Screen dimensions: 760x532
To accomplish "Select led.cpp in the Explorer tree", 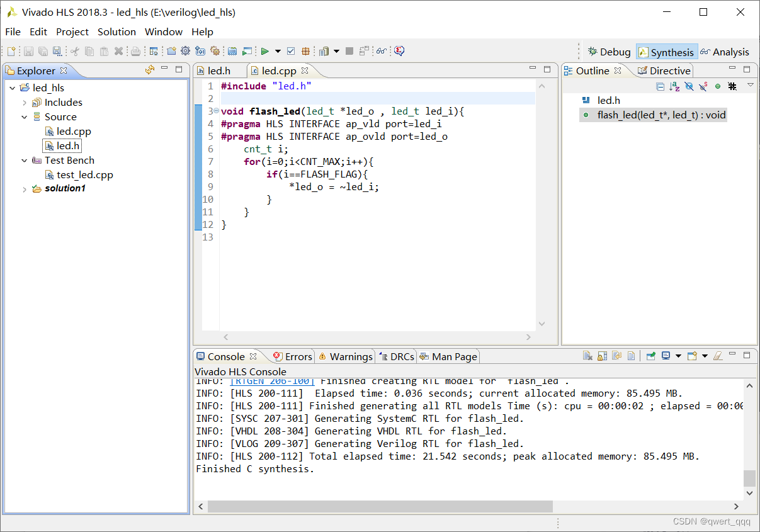I will point(68,132).
